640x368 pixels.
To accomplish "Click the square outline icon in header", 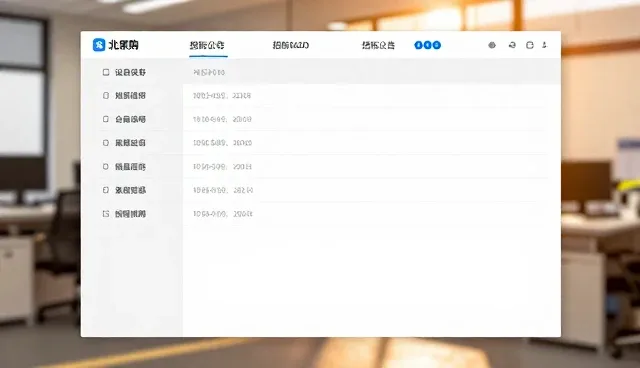I will point(530,45).
